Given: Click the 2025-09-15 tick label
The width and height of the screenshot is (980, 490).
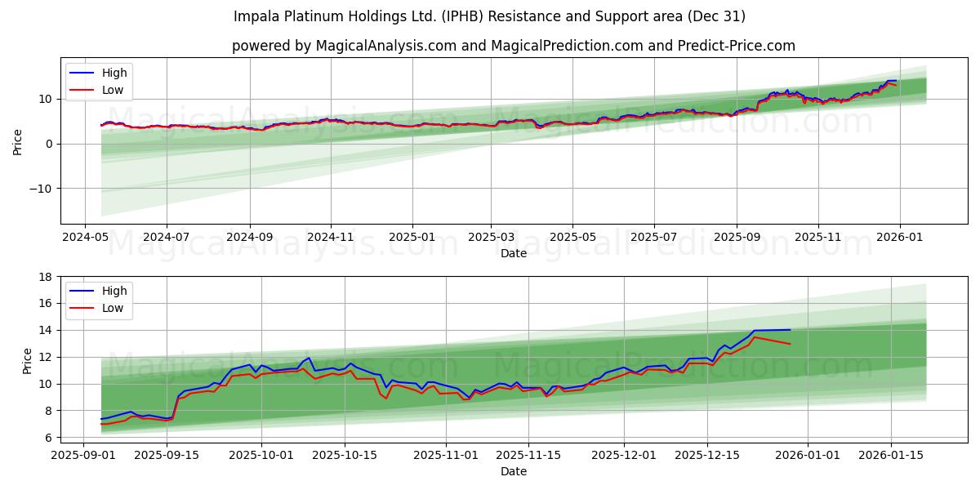Looking at the screenshot, I should pyautogui.click(x=167, y=455).
